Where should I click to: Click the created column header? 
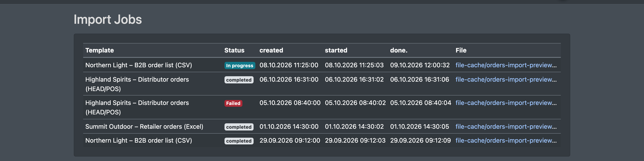click(x=271, y=50)
